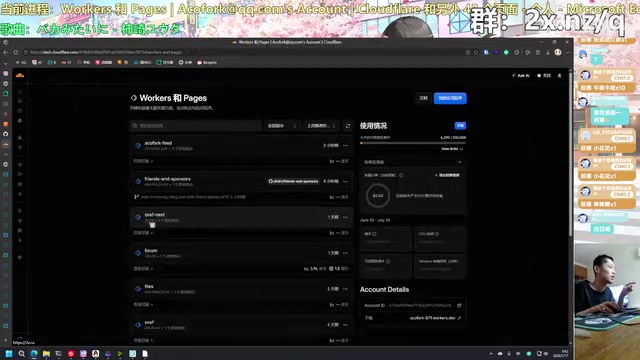Reload the page with the browser refresh icon
640x360 pixels.
16,52
